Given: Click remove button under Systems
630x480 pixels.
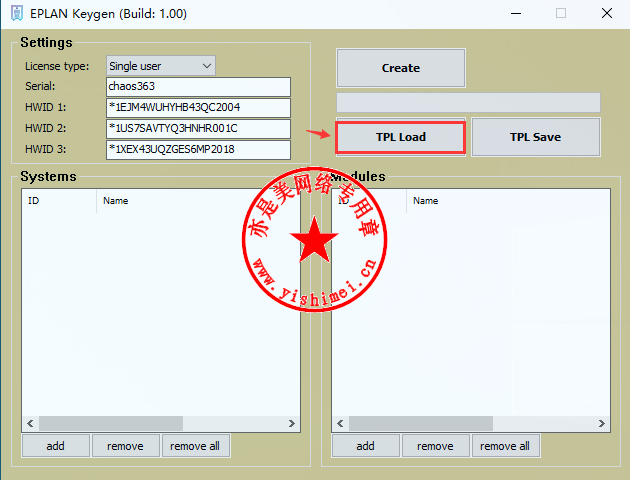Looking at the screenshot, I should coord(126,446).
